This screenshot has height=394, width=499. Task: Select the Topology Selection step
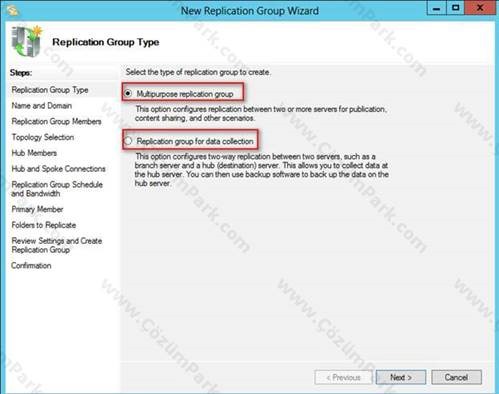pyautogui.click(x=43, y=137)
